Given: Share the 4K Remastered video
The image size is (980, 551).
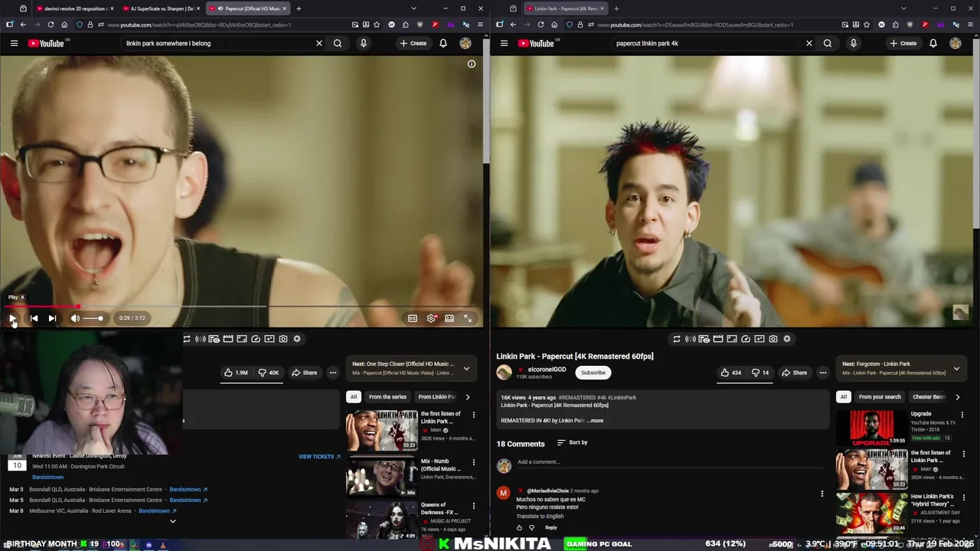Looking at the screenshot, I should point(794,373).
